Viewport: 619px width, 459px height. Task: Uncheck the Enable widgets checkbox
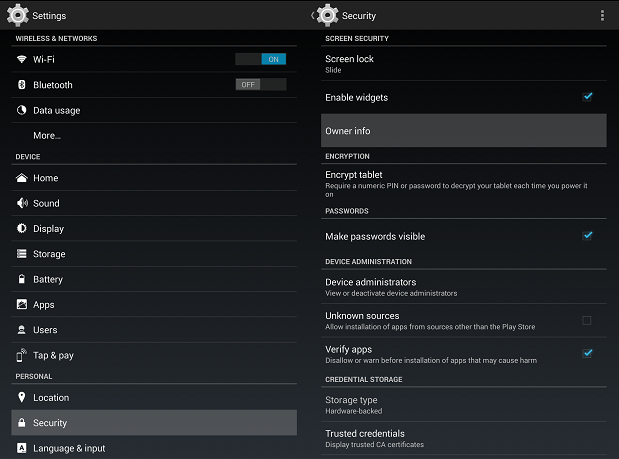click(587, 97)
